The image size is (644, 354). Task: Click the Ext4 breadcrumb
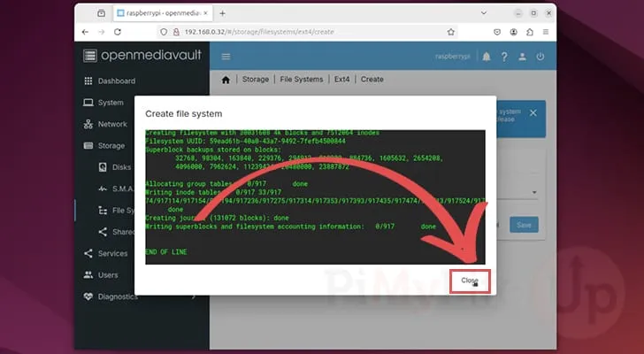click(341, 80)
